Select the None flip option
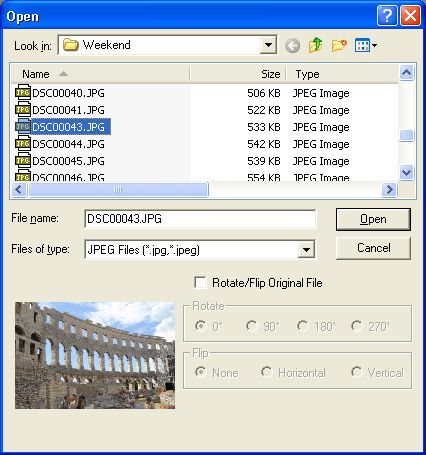The height and width of the screenshot is (455, 426). pyautogui.click(x=200, y=372)
